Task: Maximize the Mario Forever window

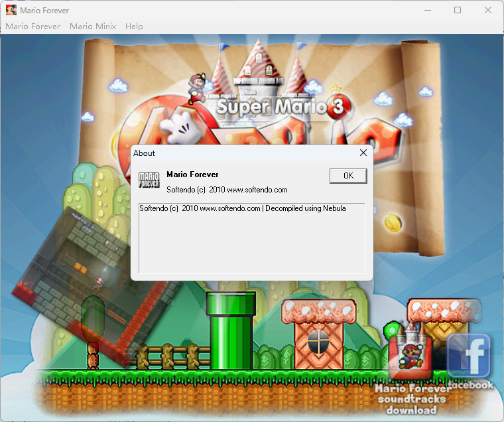Action: (458, 11)
